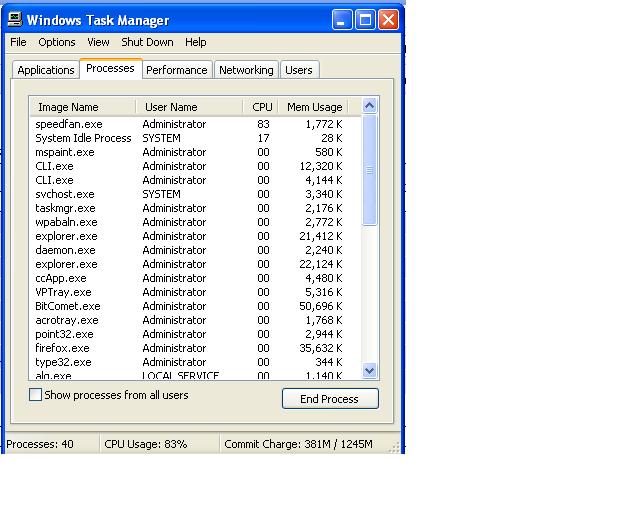Sort by User Name column header
640x512 pixels.
(x=189, y=107)
